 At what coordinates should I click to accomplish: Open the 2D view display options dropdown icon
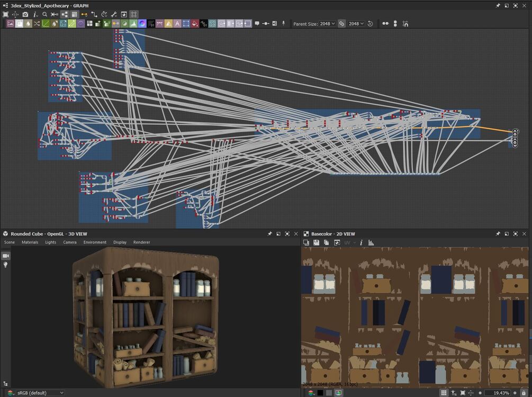point(337,242)
